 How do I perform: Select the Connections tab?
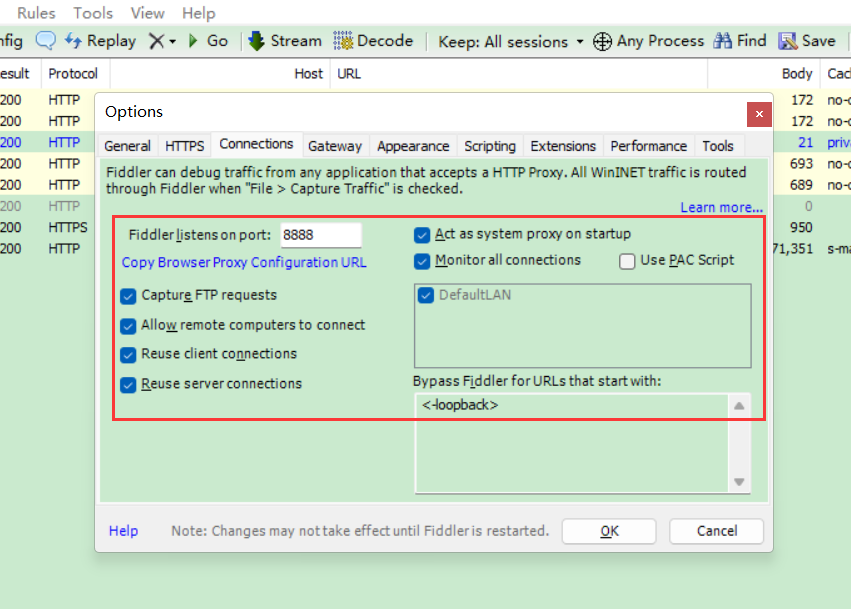point(256,144)
